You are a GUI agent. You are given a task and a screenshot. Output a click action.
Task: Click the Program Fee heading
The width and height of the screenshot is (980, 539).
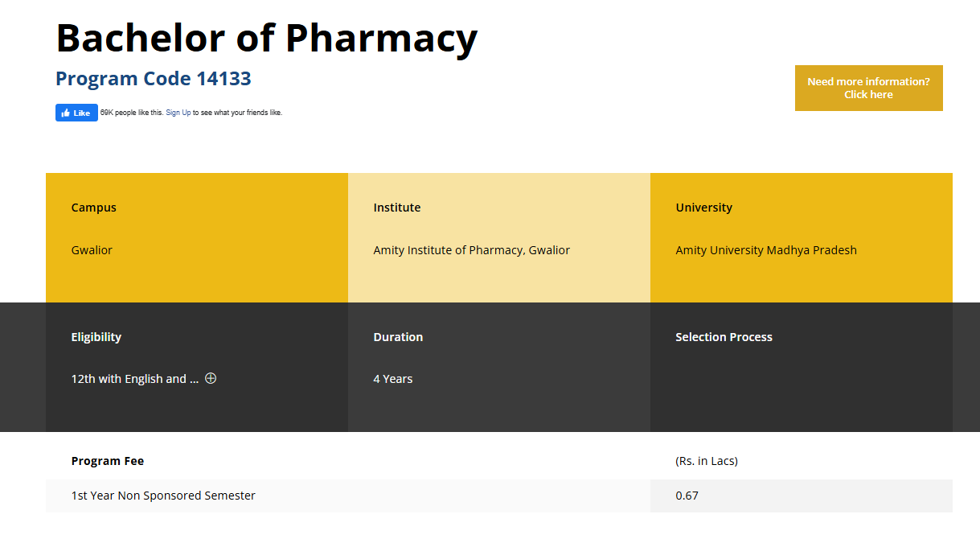108,461
